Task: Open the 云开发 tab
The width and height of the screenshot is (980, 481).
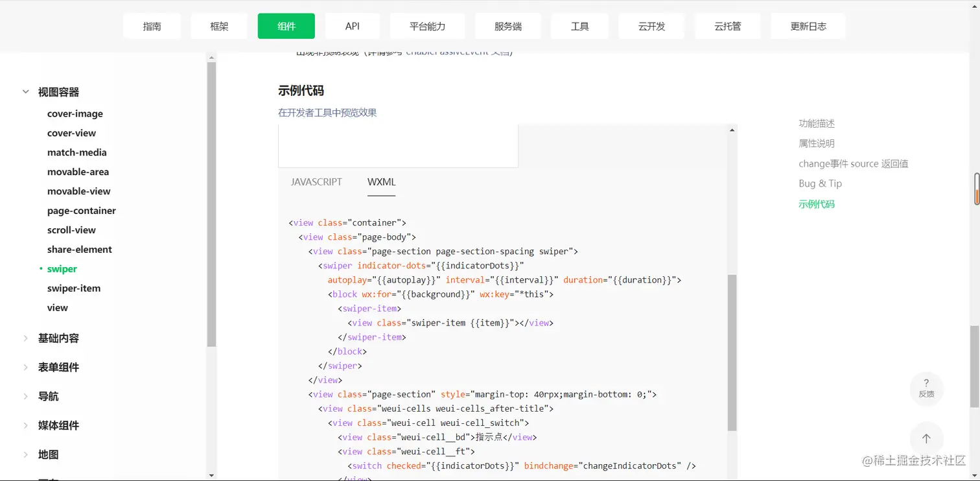Action: (x=652, y=27)
